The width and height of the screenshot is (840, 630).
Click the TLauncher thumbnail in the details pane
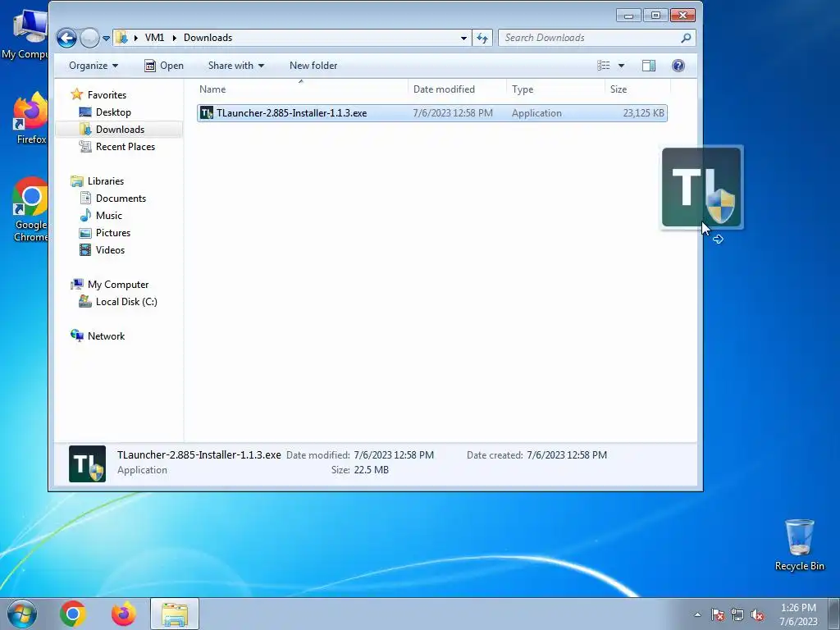point(87,464)
